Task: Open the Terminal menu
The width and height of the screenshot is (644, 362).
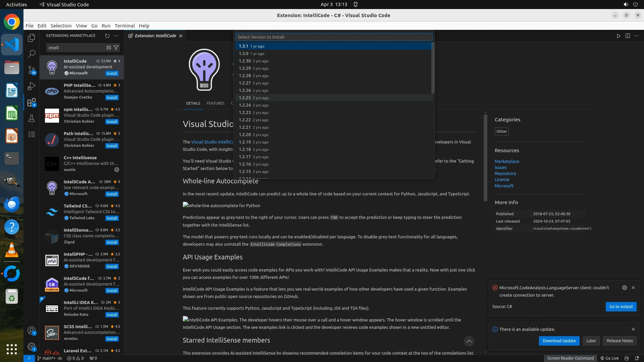Action: (x=124, y=26)
